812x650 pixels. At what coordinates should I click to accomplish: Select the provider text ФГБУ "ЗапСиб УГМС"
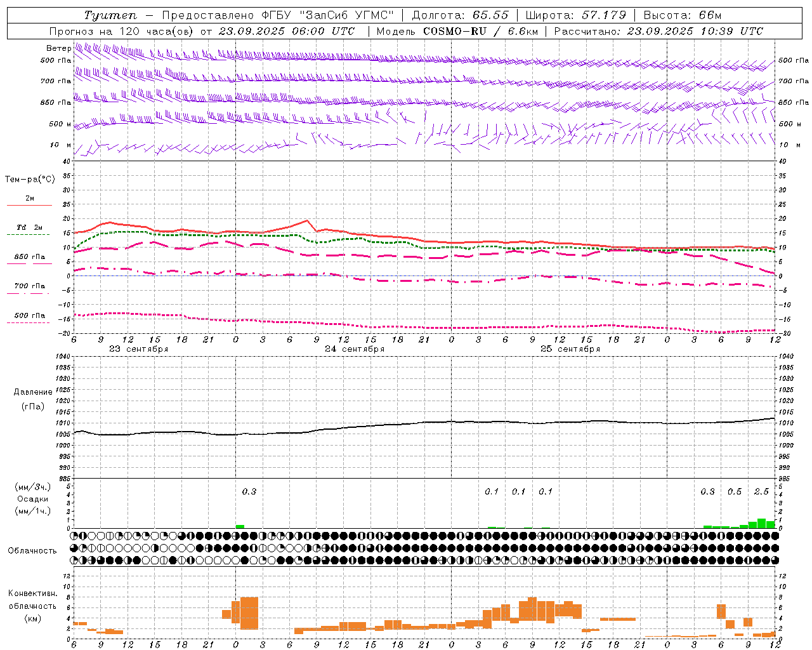tap(327, 15)
